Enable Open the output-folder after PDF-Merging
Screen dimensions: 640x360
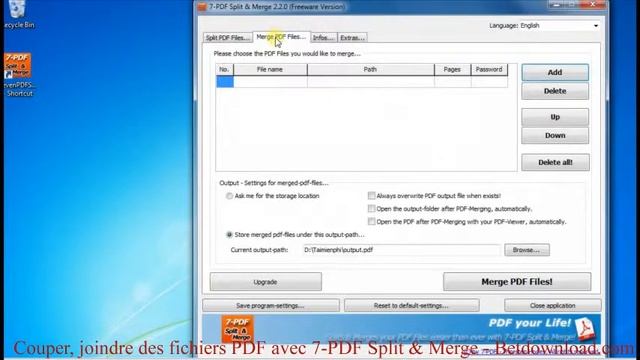tap(371, 209)
